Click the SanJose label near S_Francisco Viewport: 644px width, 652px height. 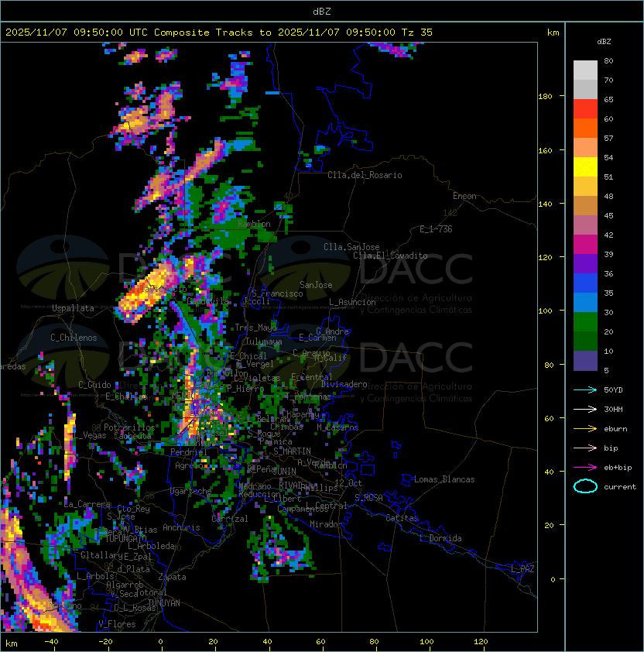(316, 285)
